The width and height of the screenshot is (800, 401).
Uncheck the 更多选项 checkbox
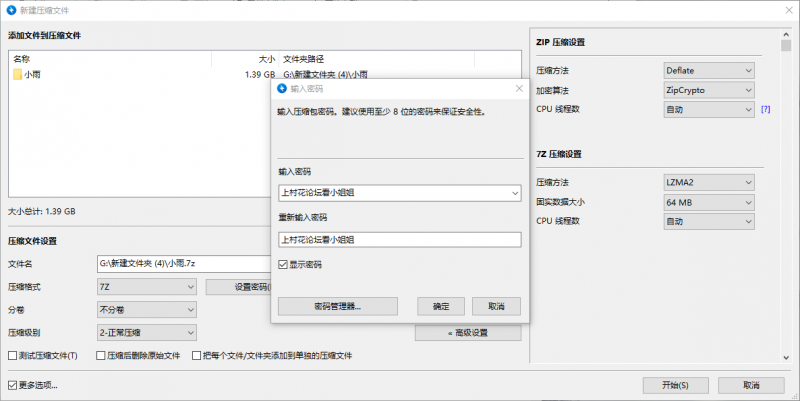13,385
